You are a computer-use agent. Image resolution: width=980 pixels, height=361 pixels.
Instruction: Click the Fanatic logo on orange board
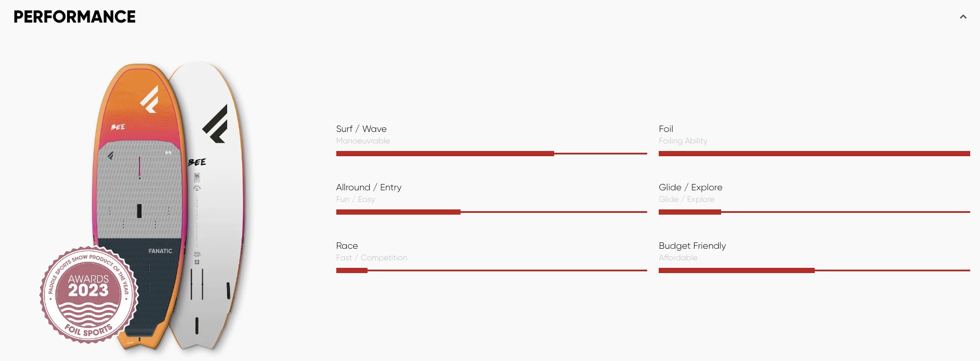coord(150,99)
